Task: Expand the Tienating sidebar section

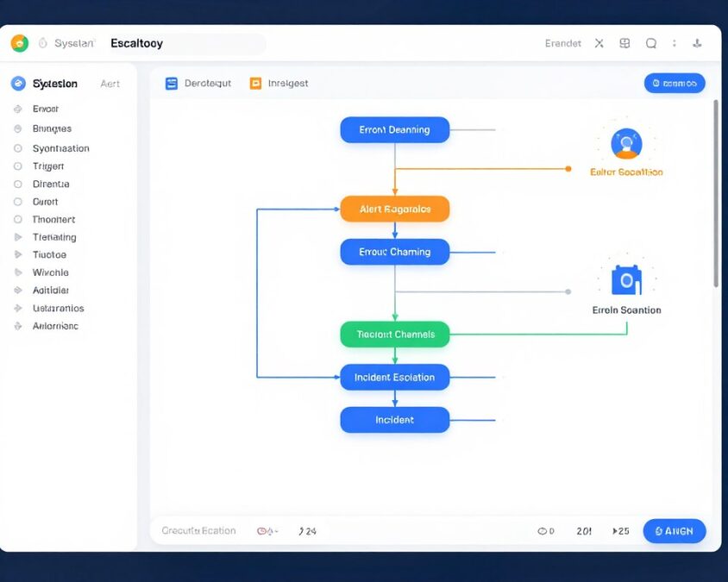Action: click(19, 236)
